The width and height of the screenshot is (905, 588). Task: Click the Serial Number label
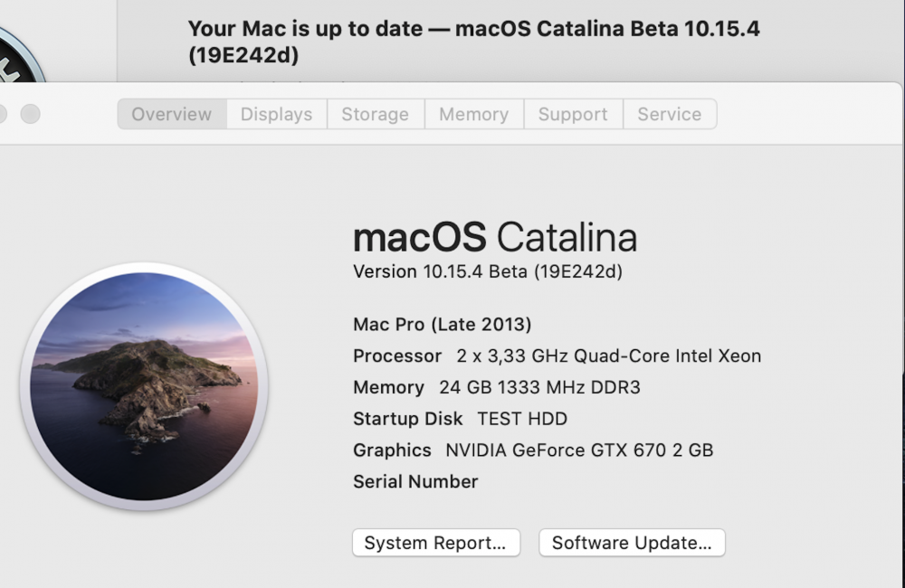(415, 482)
